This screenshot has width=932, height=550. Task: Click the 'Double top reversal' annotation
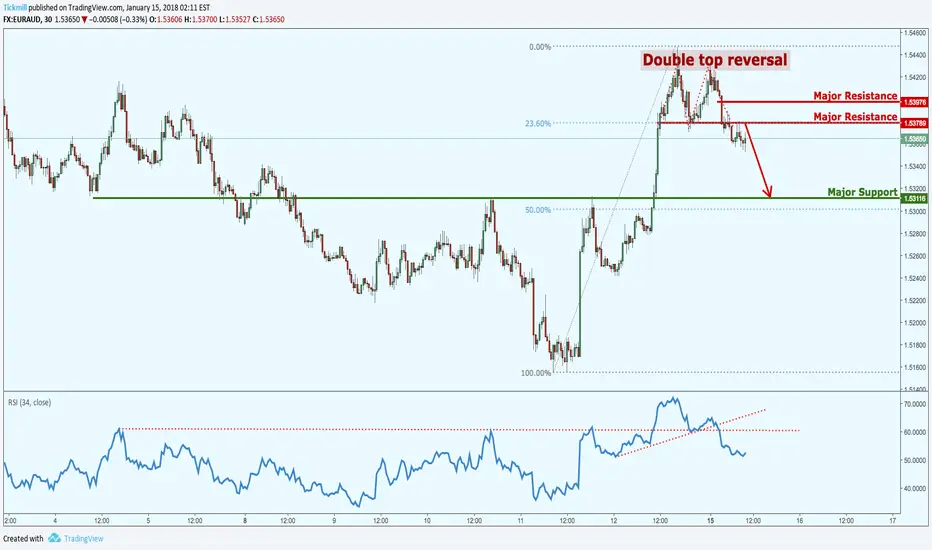point(714,60)
